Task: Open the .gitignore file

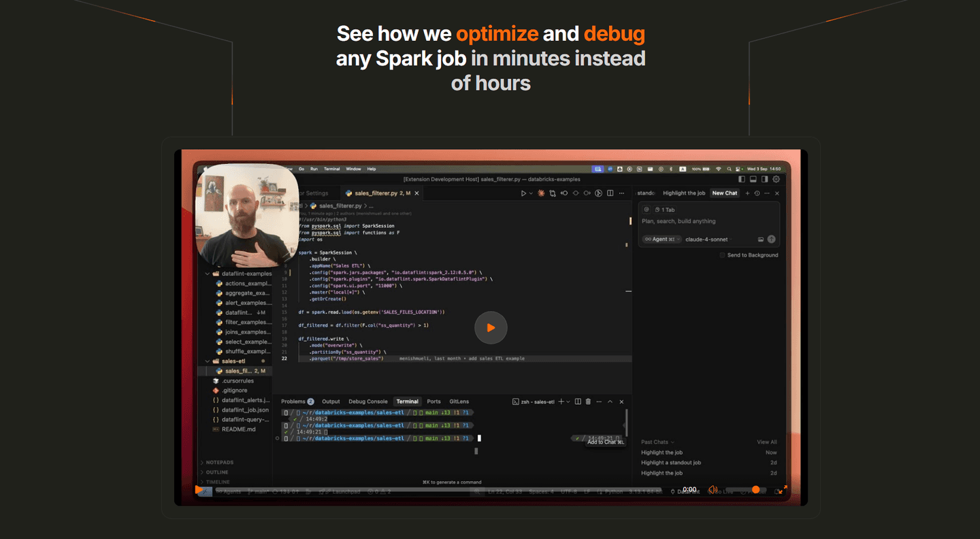Action: coord(235,391)
